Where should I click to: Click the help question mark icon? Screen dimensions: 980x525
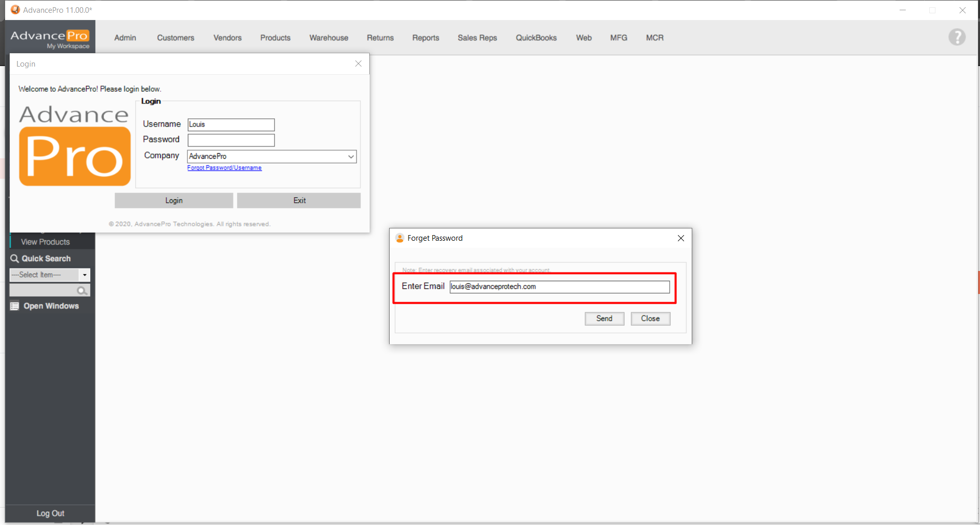(x=956, y=37)
